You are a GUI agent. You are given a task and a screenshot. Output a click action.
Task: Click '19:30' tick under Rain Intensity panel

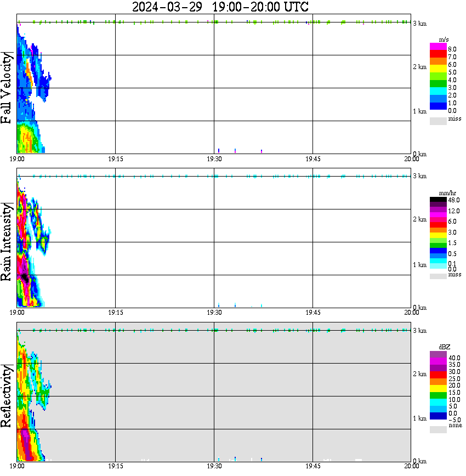(214, 313)
